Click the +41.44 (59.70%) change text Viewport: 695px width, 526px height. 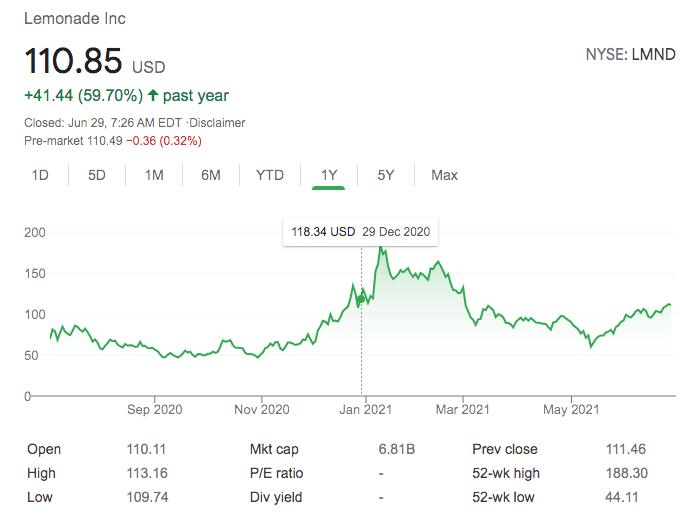point(83,95)
